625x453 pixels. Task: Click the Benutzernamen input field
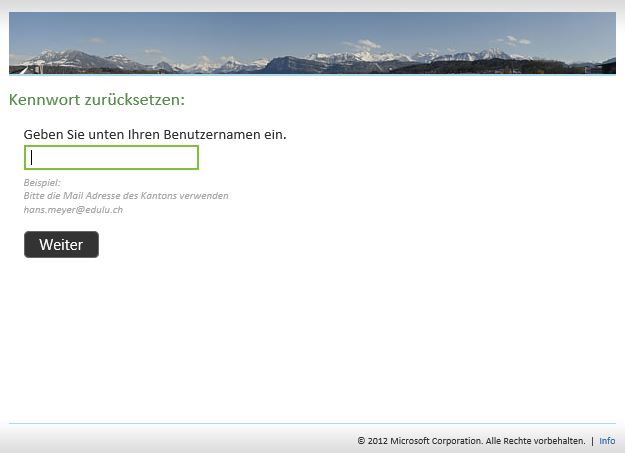[x=111, y=158]
